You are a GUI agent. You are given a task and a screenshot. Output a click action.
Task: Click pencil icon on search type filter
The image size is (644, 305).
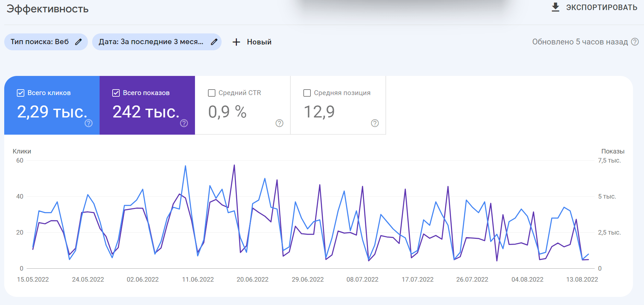pyautogui.click(x=79, y=42)
